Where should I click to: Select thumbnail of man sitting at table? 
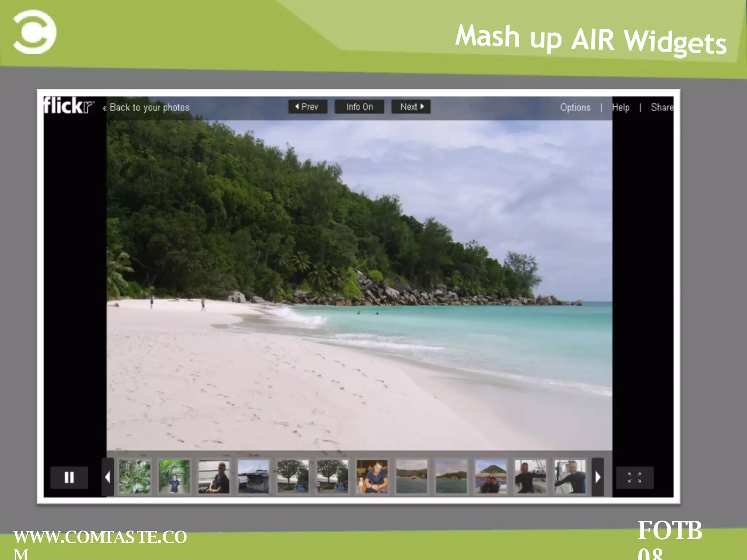372,477
